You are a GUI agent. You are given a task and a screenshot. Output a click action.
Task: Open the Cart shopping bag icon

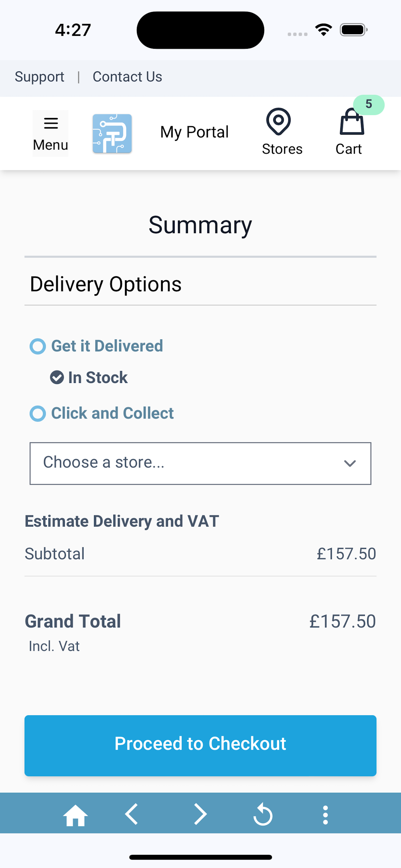pos(352,122)
